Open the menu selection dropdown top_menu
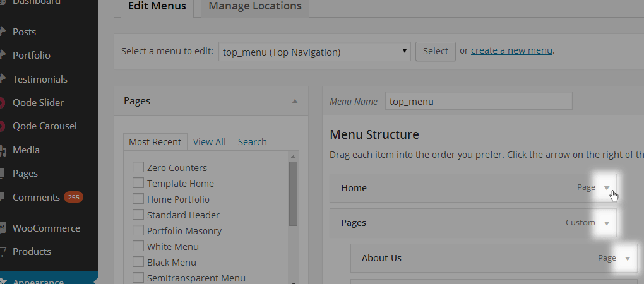The image size is (644, 284). 314,52
